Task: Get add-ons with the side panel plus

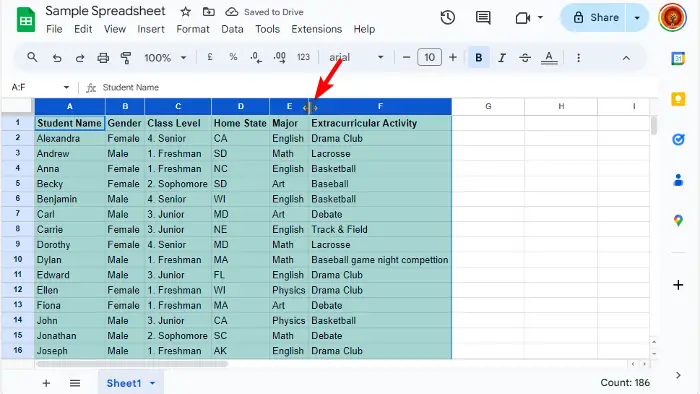Action: click(x=678, y=285)
